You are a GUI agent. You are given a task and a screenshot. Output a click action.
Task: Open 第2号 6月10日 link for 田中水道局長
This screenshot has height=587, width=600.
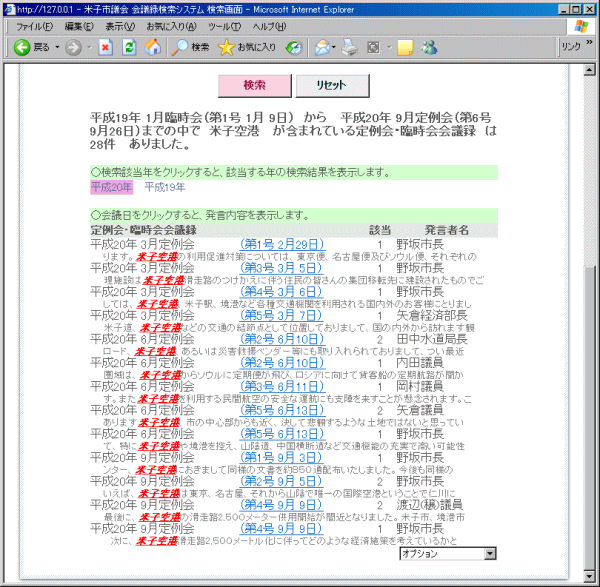282,339
